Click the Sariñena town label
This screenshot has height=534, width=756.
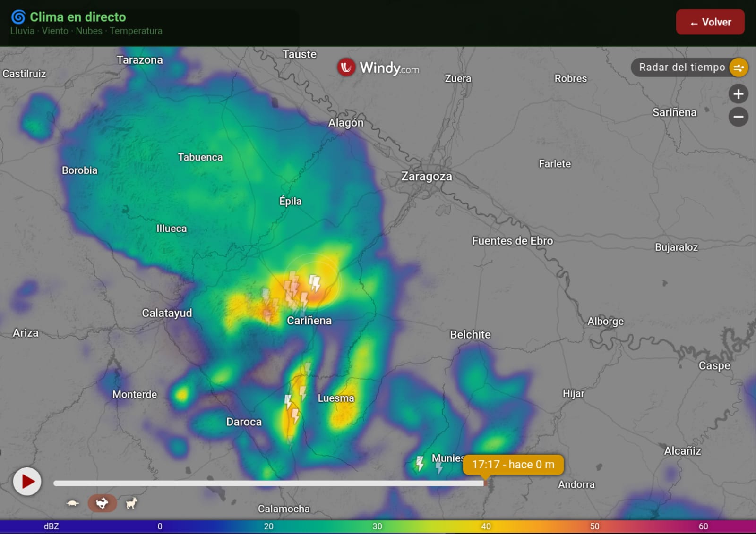click(x=675, y=112)
